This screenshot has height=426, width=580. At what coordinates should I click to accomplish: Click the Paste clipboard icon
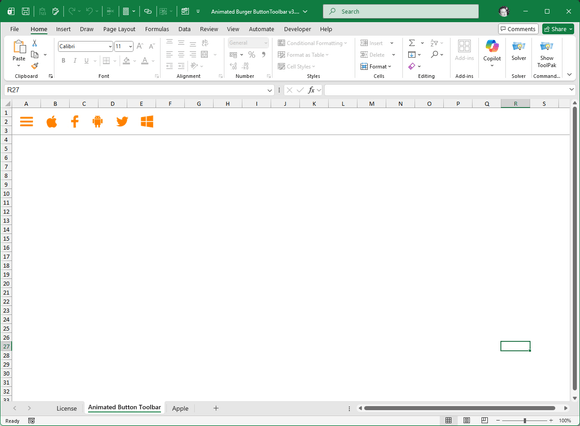point(19,47)
